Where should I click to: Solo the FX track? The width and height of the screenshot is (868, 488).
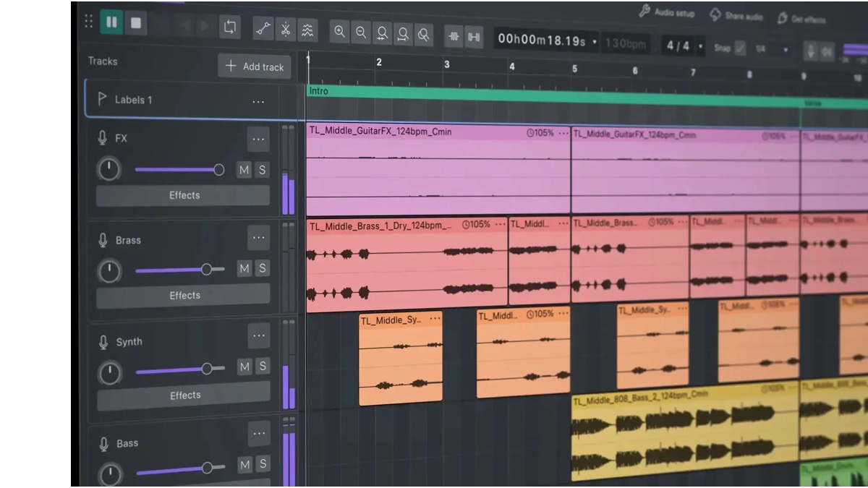click(x=262, y=170)
